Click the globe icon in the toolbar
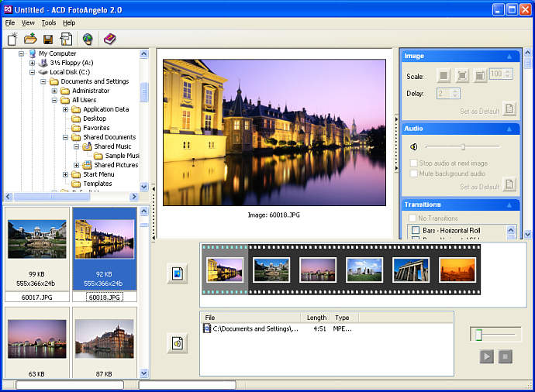Viewport: 535px width, 392px height. [x=88, y=39]
